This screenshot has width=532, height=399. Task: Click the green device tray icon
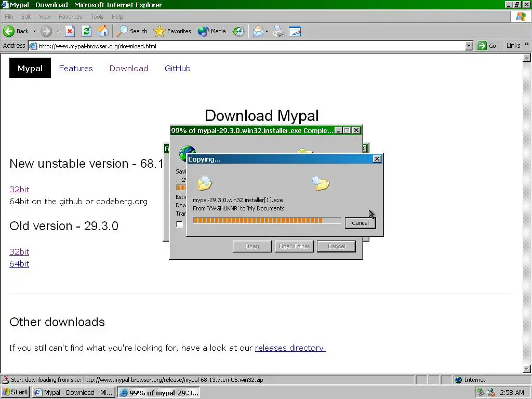481,393
